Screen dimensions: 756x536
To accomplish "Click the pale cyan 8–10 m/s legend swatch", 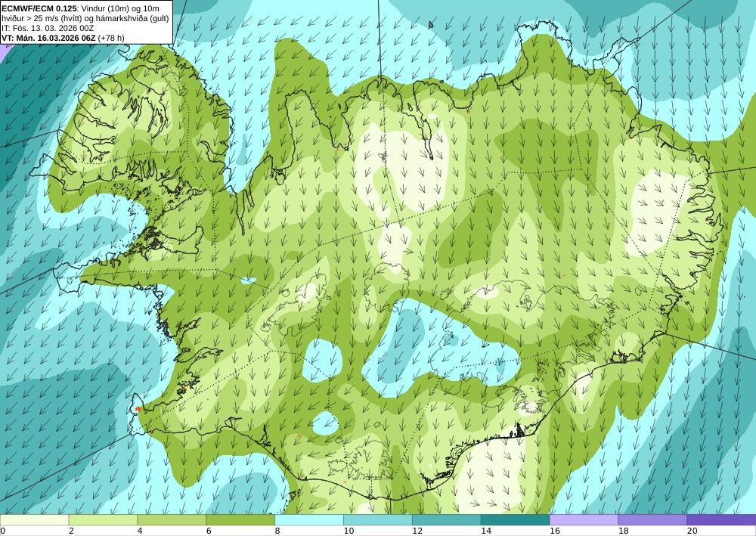I will point(309,519).
